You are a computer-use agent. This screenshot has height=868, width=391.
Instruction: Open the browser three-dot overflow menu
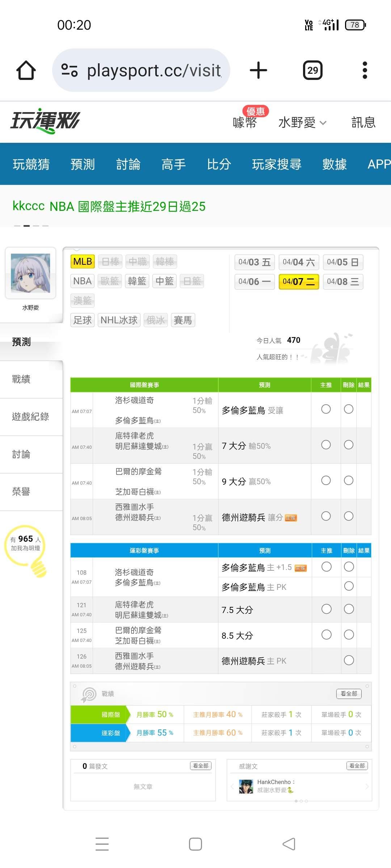click(365, 70)
